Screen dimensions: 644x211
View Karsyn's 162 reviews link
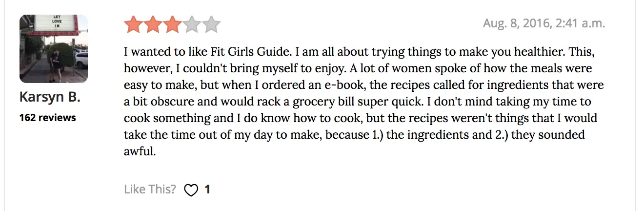coord(48,118)
